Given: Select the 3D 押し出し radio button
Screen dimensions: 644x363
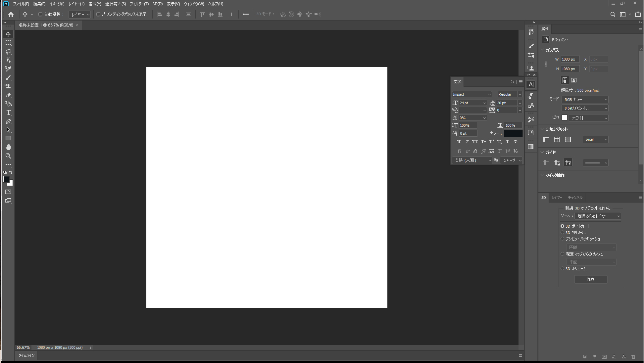Looking at the screenshot, I should tap(562, 233).
